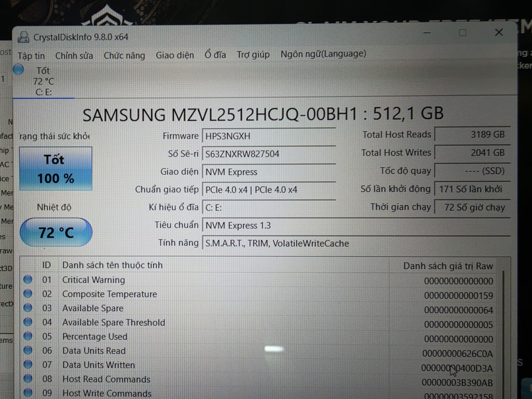Image resolution: width=532 pixels, height=399 pixels.
Task: Click the Danh sách giá trị Raw column header
Action: click(x=448, y=266)
